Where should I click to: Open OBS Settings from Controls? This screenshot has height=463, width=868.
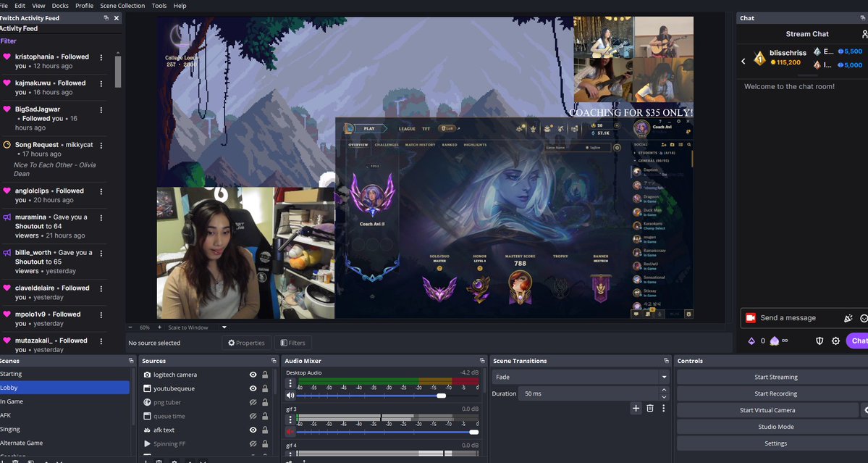point(775,443)
